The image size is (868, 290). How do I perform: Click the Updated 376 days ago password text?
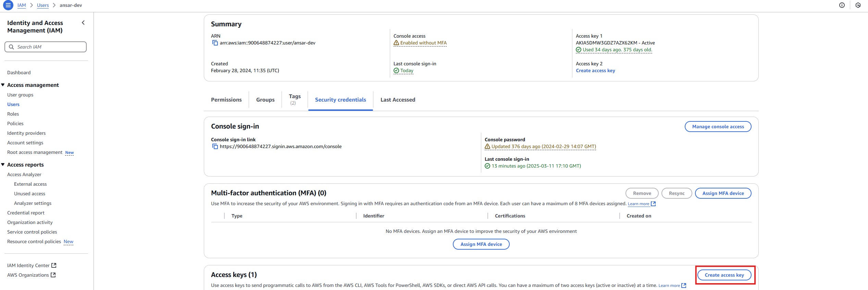coord(544,146)
